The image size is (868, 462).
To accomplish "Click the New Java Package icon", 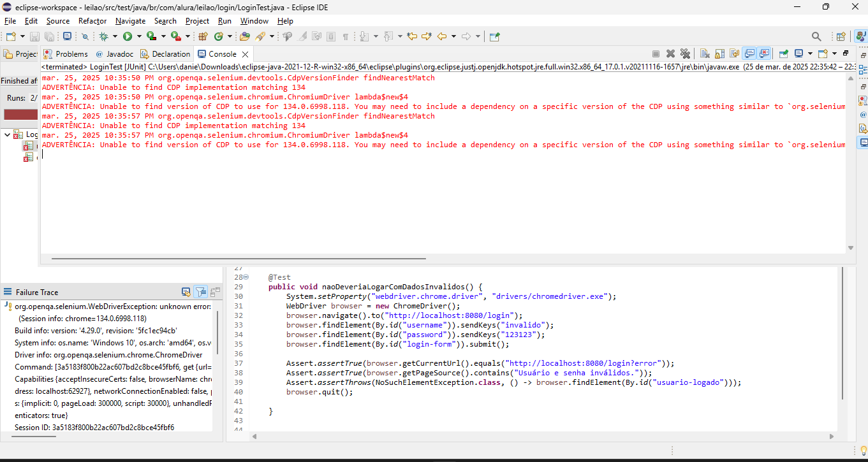I will pyautogui.click(x=203, y=37).
